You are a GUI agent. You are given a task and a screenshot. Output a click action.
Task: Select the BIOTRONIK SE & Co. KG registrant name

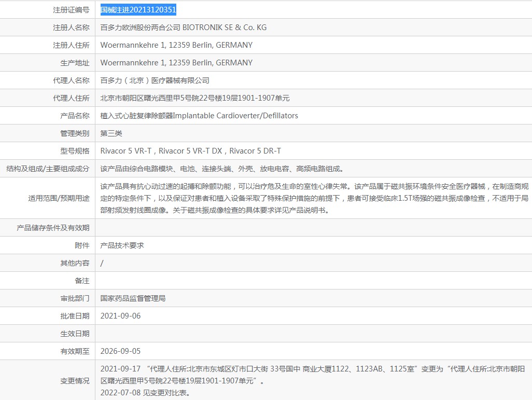coord(183,27)
